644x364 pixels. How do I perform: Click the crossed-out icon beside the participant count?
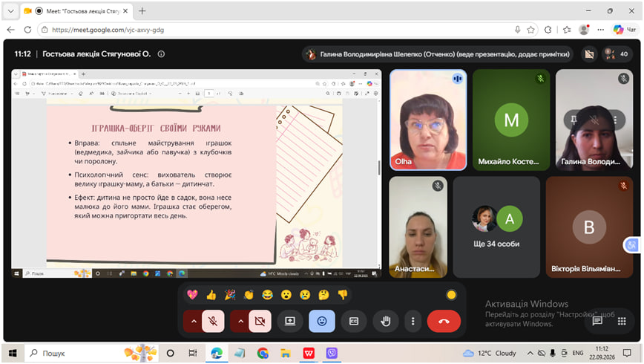point(589,54)
